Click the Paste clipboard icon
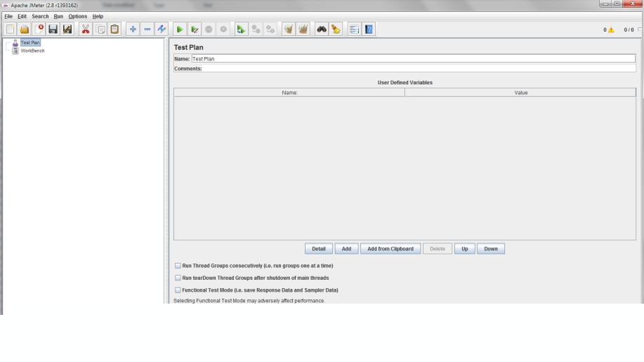 pyautogui.click(x=114, y=30)
